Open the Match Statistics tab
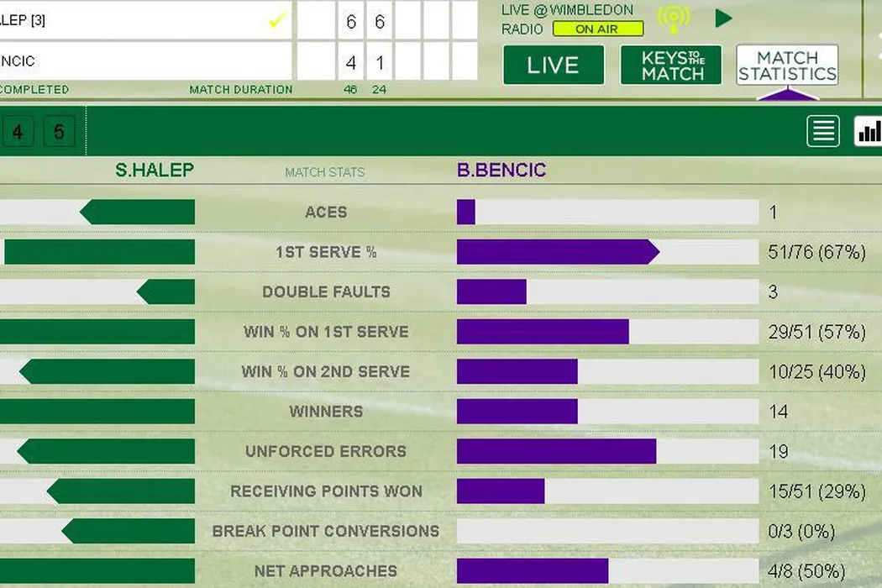The image size is (882, 588). (787, 66)
